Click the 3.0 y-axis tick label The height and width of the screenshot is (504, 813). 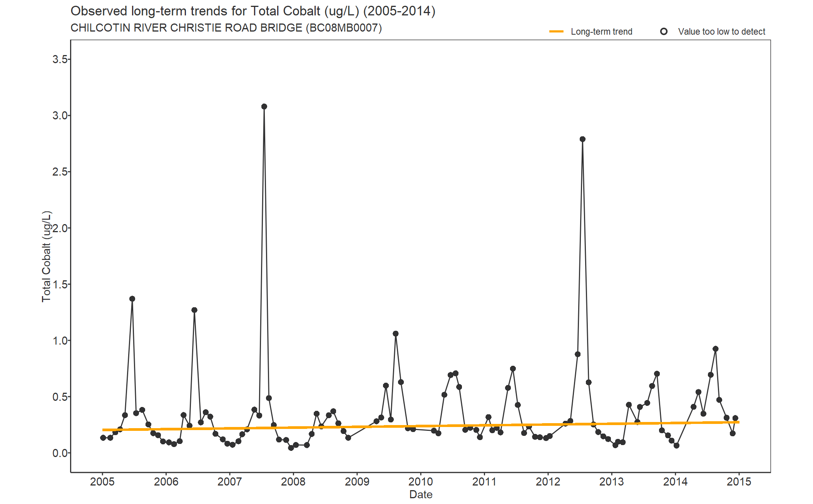pyautogui.click(x=60, y=116)
